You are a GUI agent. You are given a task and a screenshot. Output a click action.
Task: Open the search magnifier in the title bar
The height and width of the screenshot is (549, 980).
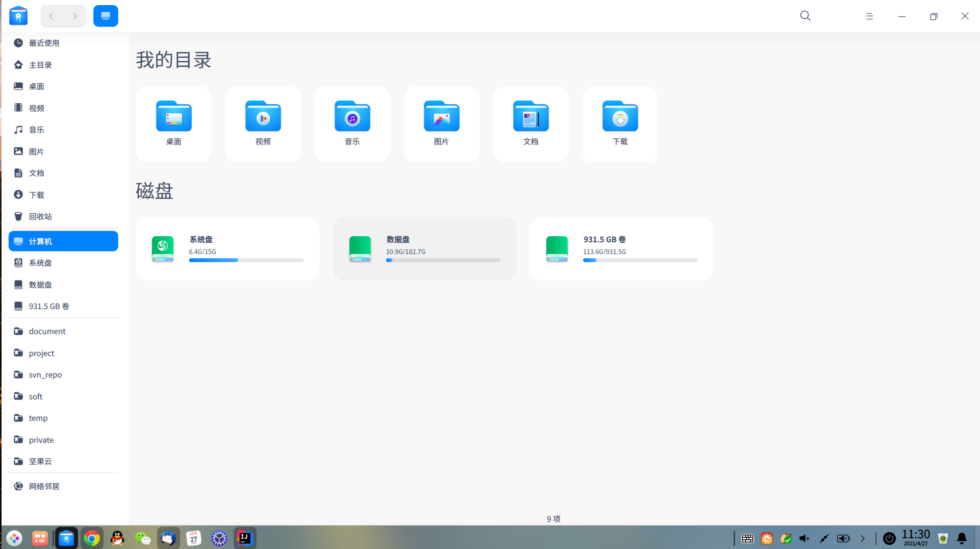[805, 16]
